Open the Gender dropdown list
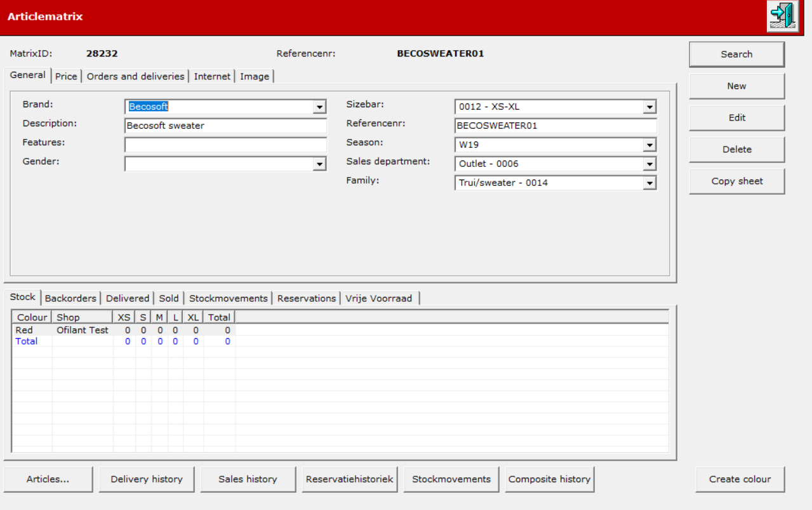 [320, 164]
